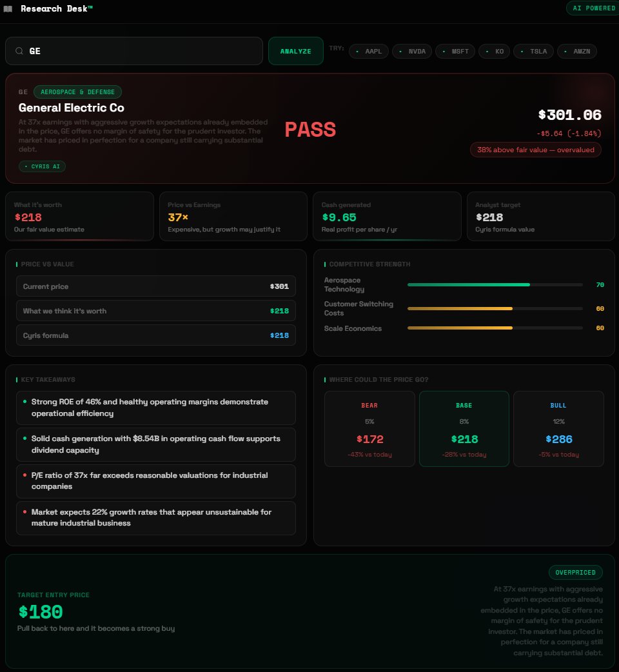
Task: Click the COMPETITIVE STRENGTH section heading
Action: pyautogui.click(x=369, y=264)
